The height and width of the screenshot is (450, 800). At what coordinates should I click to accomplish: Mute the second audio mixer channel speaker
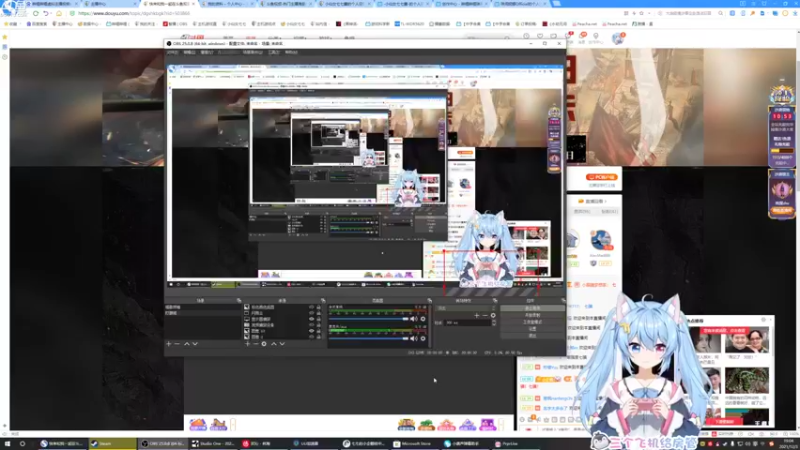(x=413, y=338)
